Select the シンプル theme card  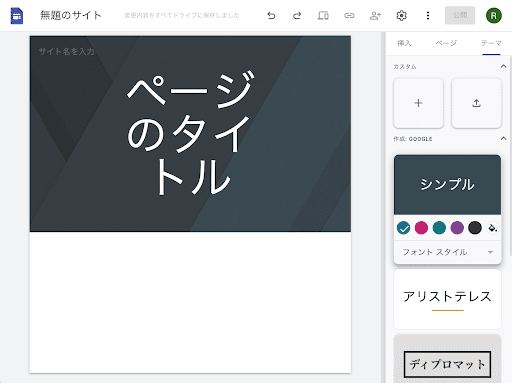(447, 184)
